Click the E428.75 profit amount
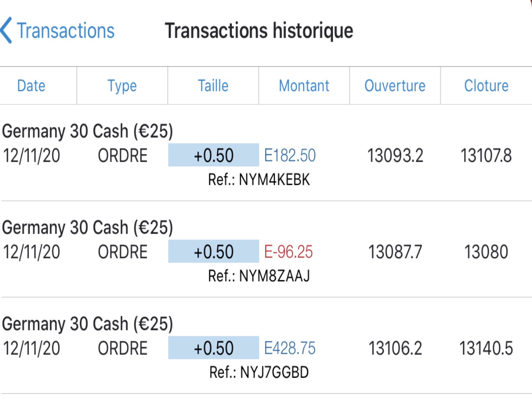The image size is (532, 399). (290, 348)
